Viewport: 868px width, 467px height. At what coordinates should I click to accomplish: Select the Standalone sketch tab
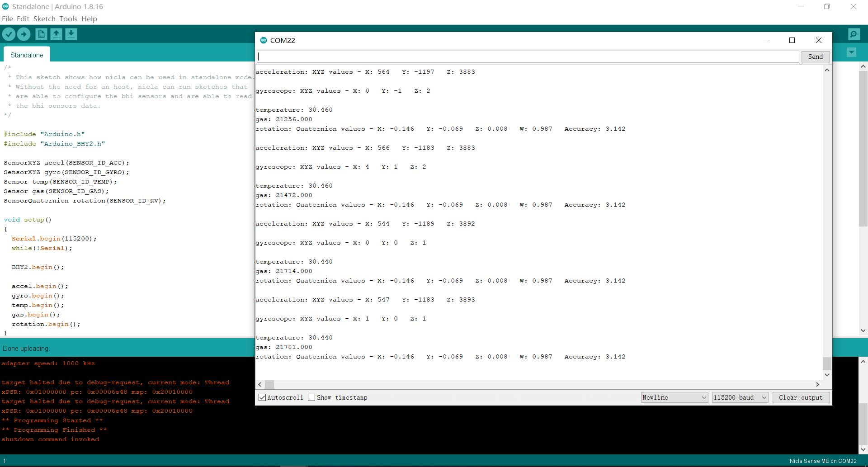27,55
